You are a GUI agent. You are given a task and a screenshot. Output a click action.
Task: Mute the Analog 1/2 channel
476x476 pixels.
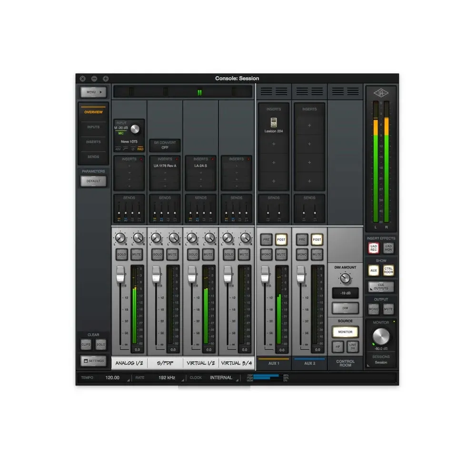click(136, 255)
